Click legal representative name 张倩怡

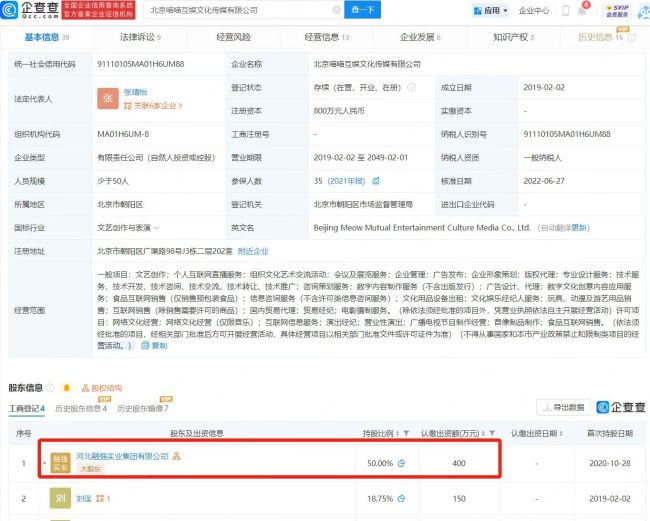click(x=135, y=92)
